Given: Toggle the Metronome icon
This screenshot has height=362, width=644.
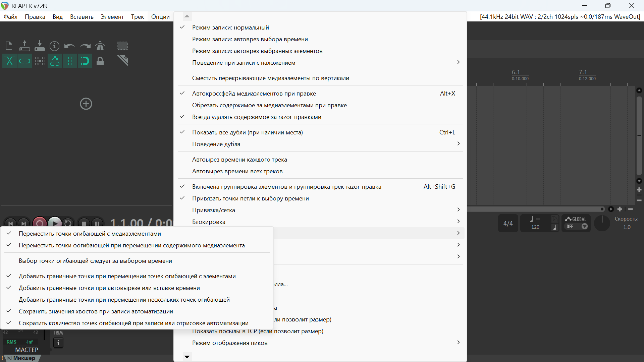Looking at the screenshot, I should [100, 46].
